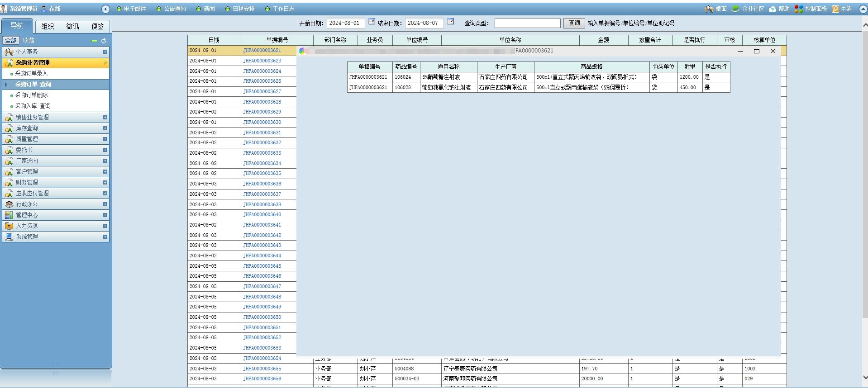The image size is (868, 388).
Task: Expand the 销售业务管理 menu section
Action: click(105, 118)
